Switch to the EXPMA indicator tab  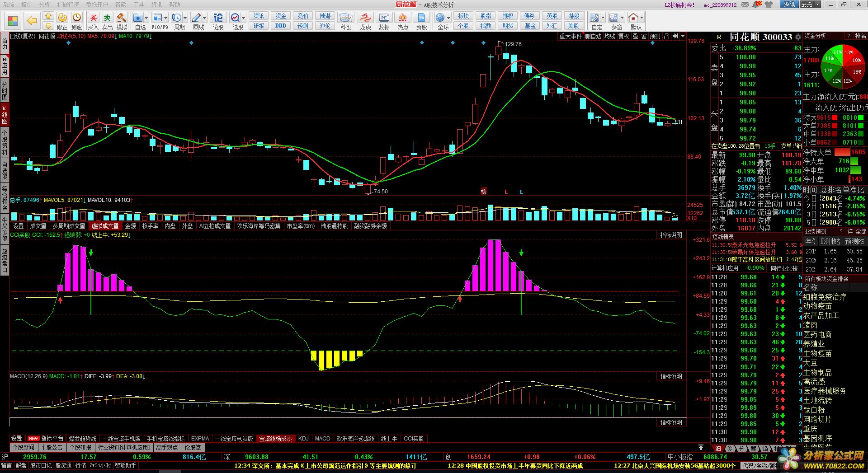(x=200, y=439)
